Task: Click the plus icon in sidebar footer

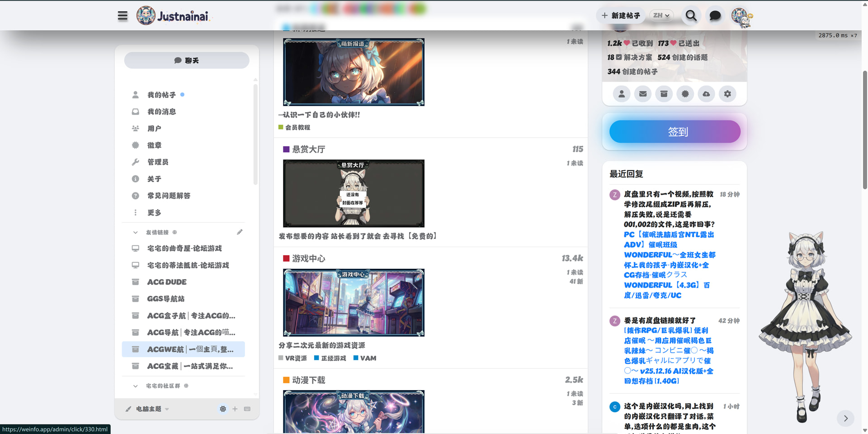Action: 235,409
